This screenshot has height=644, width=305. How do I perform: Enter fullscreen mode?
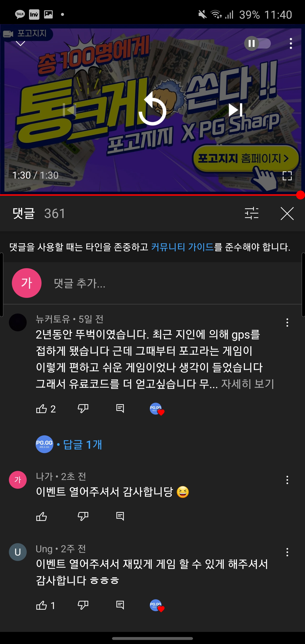(287, 176)
